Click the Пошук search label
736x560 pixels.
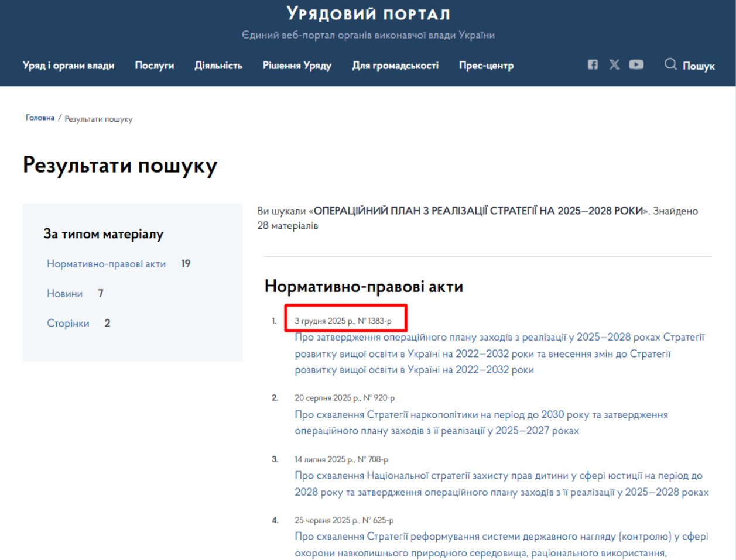(699, 66)
